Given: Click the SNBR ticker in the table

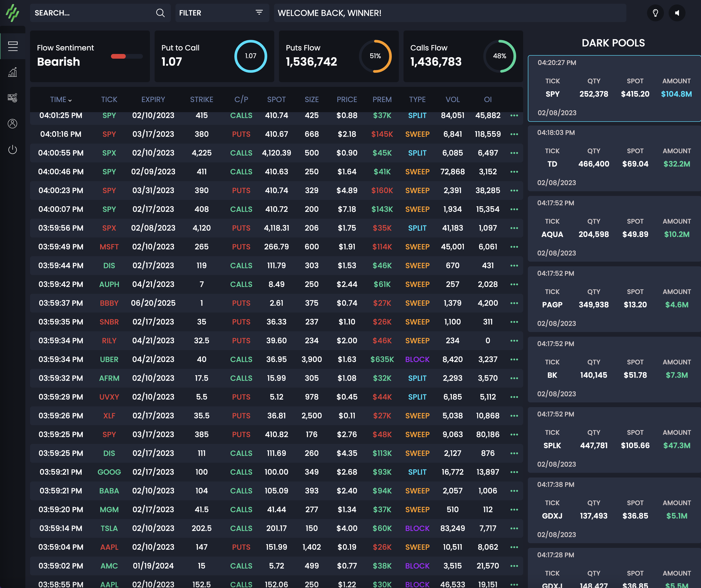Looking at the screenshot, I should pyautogui.click(x=109, y=322).
